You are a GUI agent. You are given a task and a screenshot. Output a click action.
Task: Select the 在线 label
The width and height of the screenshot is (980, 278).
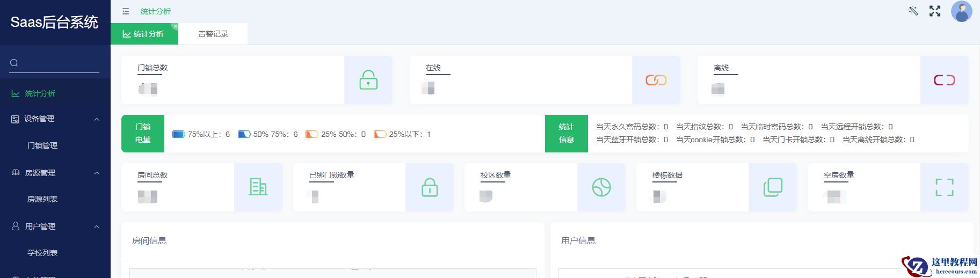(x=433, y=68)
